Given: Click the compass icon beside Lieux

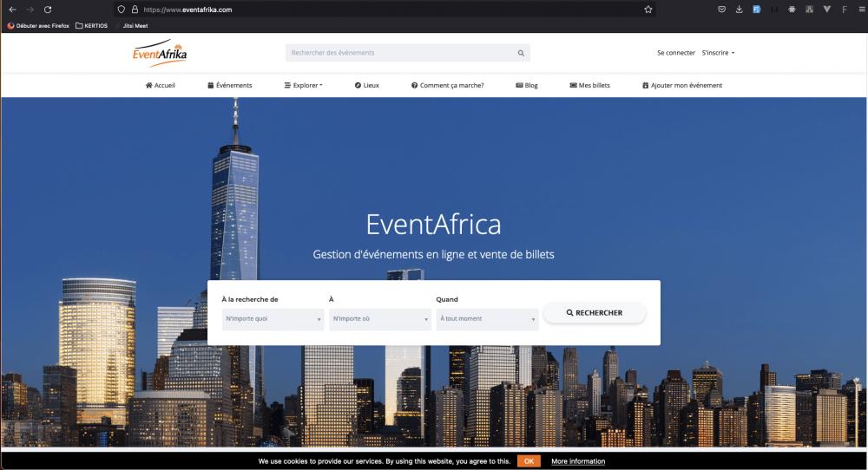Looking at the screenshot, I should tap(358, 85).
